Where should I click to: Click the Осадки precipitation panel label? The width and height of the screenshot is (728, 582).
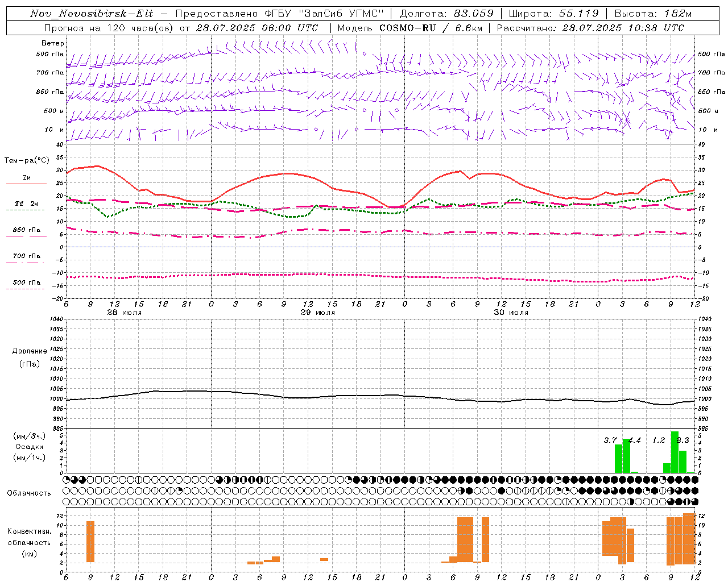point(30,447)
